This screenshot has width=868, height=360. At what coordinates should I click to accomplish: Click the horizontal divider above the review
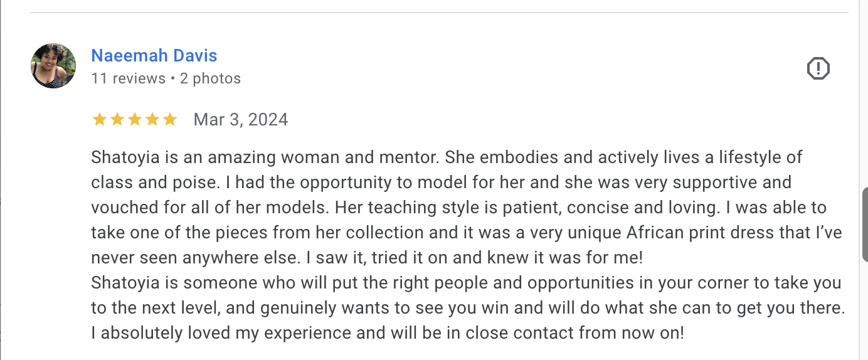(x=439, y=13)
